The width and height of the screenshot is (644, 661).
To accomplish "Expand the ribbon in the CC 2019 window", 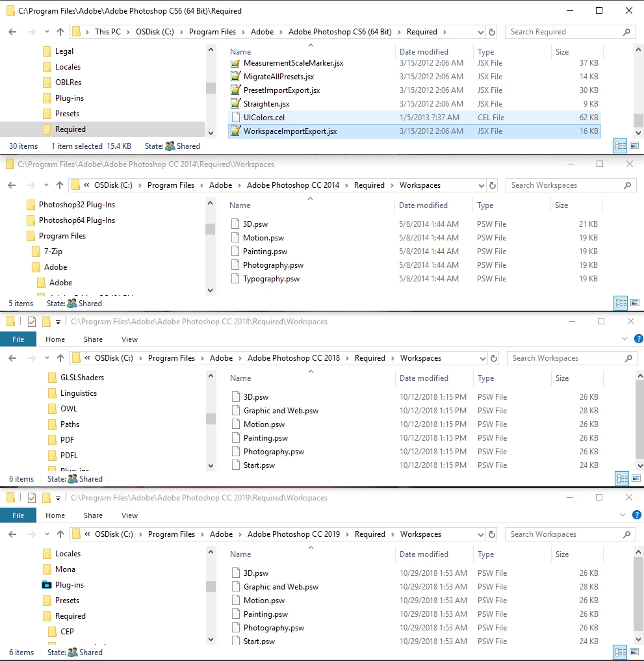I will [x=623, y=515].
